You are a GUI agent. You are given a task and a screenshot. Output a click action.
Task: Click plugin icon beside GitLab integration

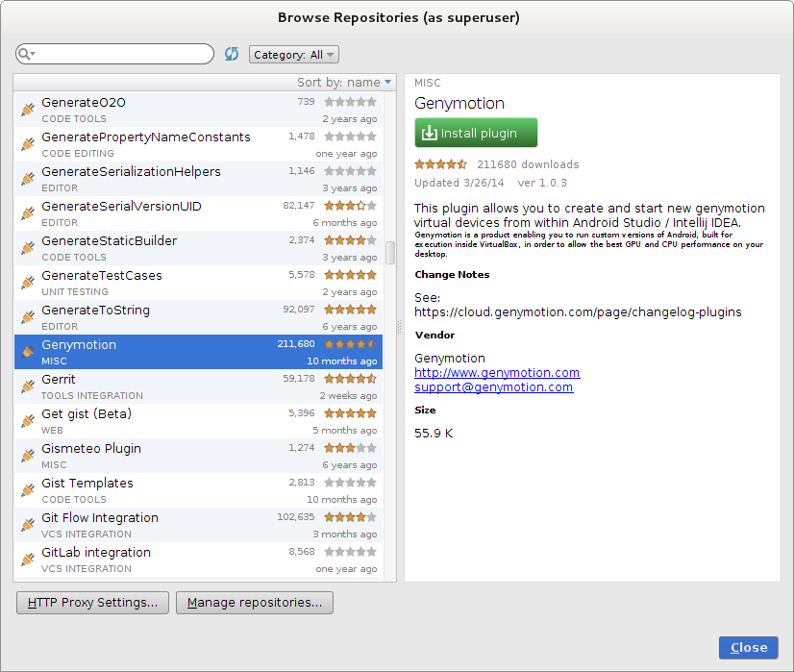(x=28, y=560)
